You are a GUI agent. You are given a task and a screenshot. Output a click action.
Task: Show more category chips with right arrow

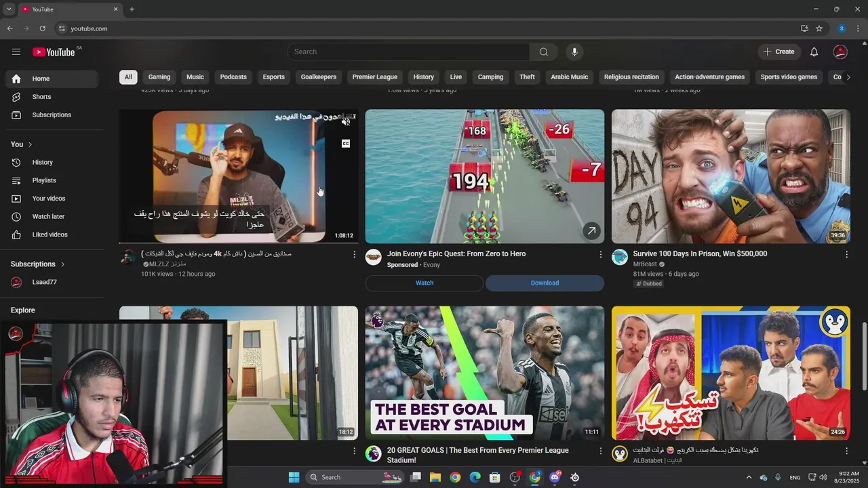[848, 77]
